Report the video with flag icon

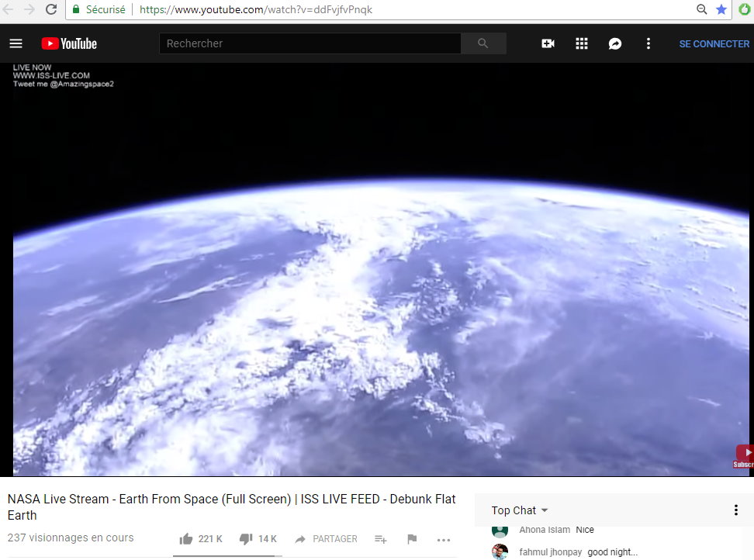pos(412,539)
